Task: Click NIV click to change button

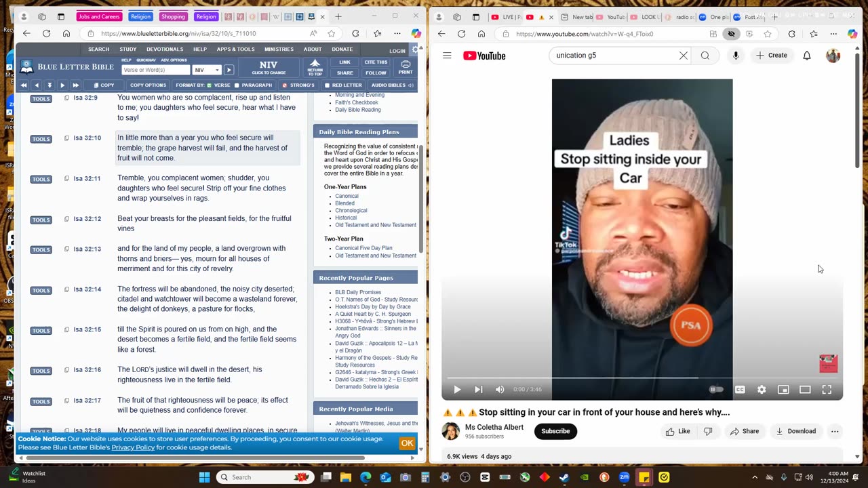Action: pos(269,67)
